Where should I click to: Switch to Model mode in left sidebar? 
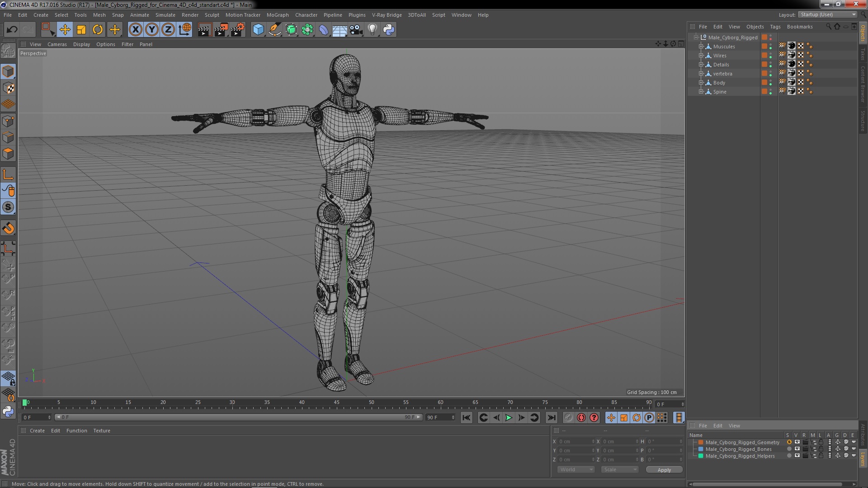(x=8, y=71)
